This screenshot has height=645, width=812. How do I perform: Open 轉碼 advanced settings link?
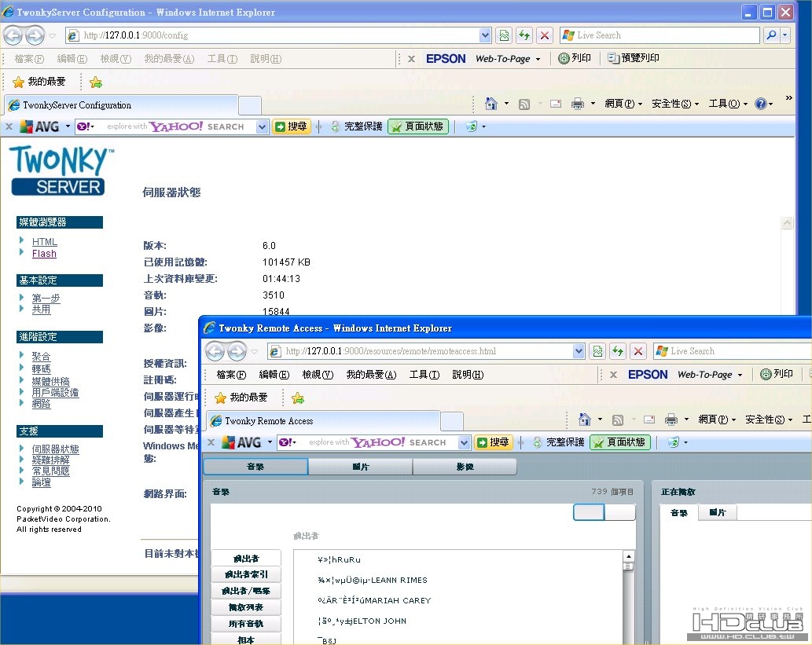coord(42,369)
